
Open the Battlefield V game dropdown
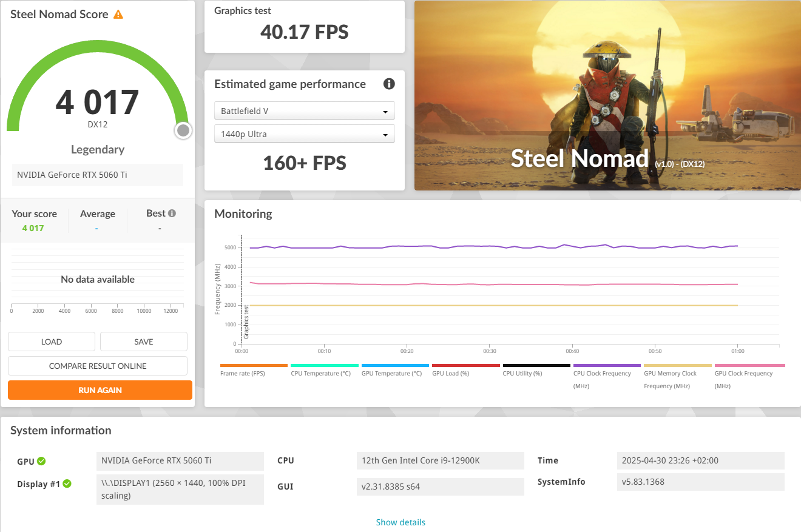click(x=305, y=111)
